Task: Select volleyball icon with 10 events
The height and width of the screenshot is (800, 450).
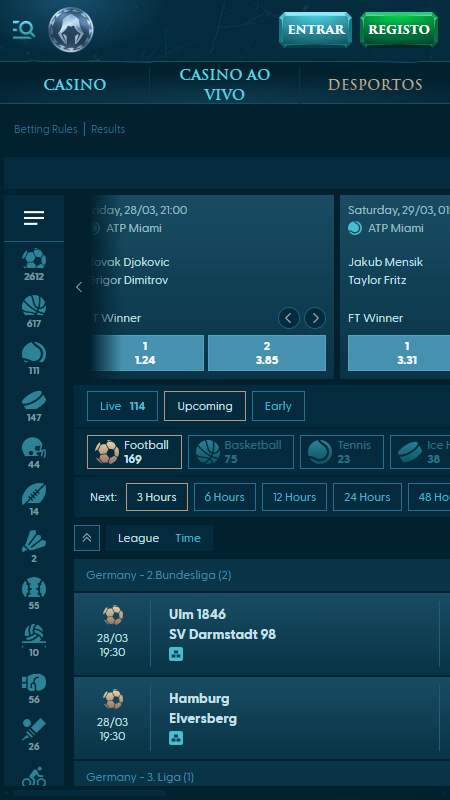Action: pos(34,641)
